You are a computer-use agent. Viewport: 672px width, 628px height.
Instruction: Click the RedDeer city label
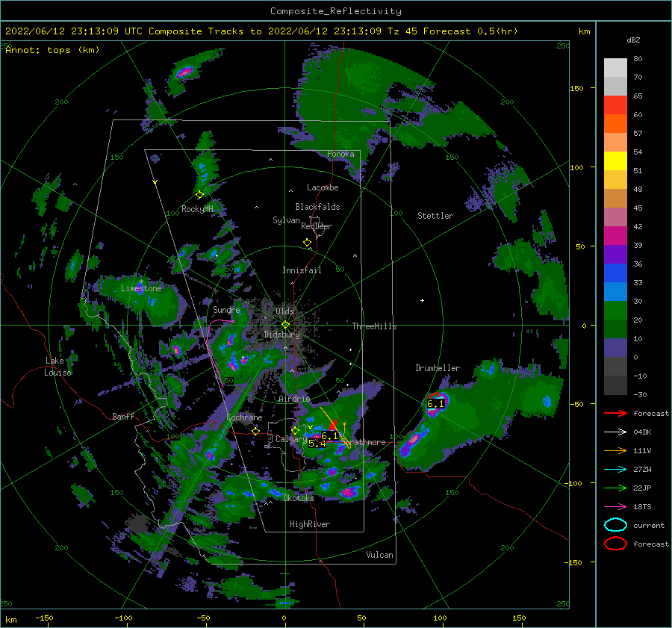pyautogui.click(x=317, y=226)
